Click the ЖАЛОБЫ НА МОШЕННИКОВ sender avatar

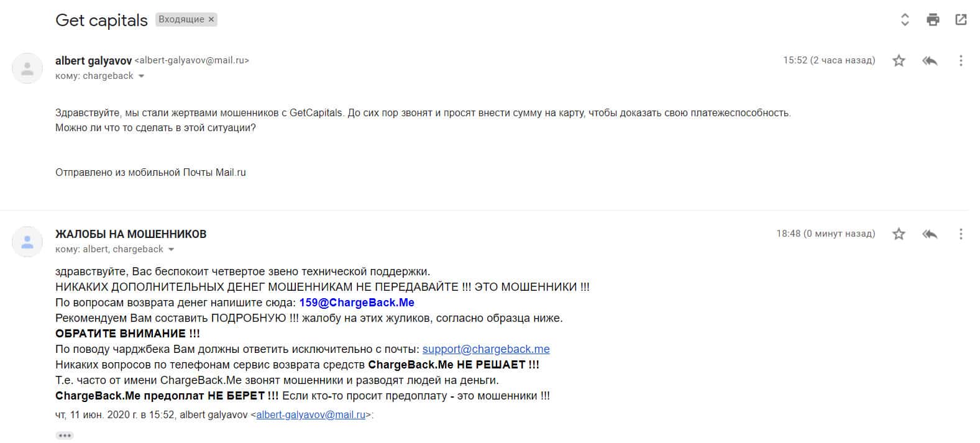pyautogui.click(x=27, y=242)
